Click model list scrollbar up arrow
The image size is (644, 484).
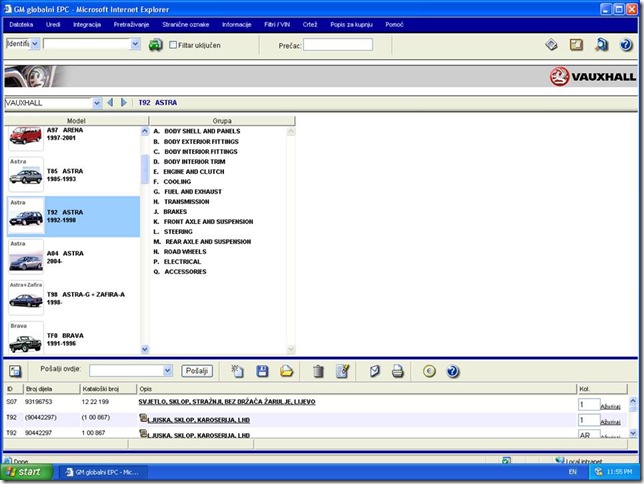coord(145,131)
